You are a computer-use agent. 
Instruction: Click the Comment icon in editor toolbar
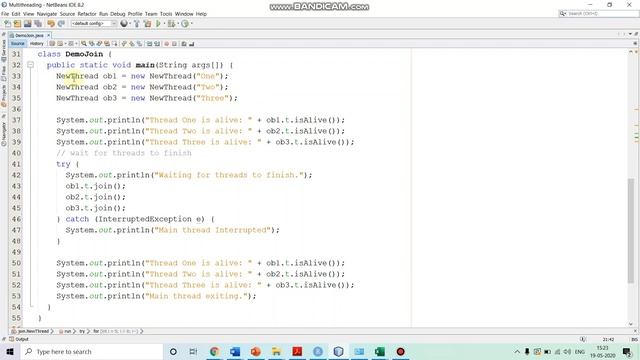click(x=184, y=44)
